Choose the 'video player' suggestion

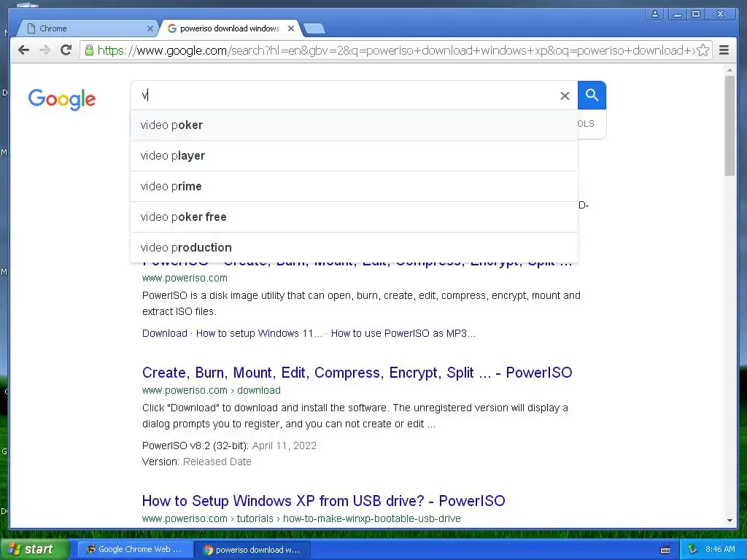coord(354,156)
